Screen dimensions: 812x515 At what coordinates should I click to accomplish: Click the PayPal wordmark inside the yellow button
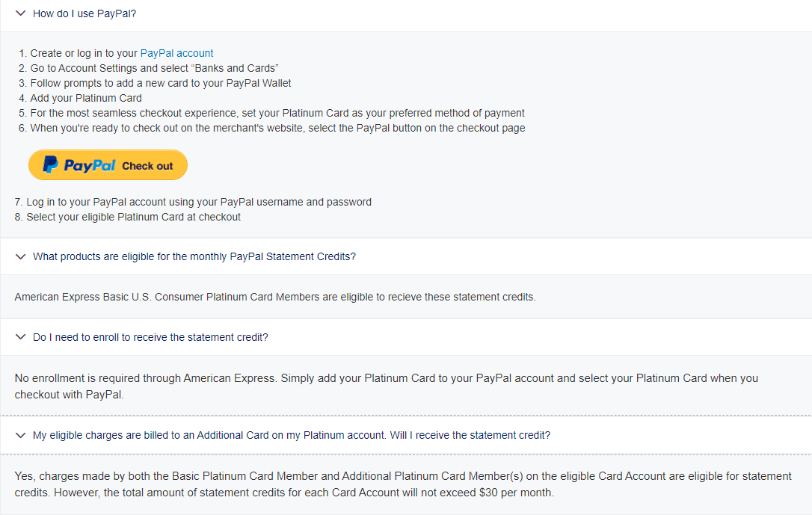click(90, 166)
